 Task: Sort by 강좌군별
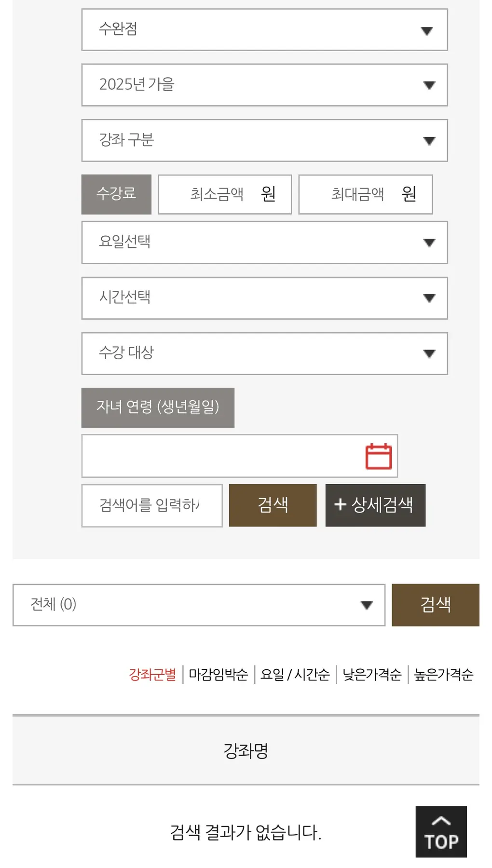point(152,674)
